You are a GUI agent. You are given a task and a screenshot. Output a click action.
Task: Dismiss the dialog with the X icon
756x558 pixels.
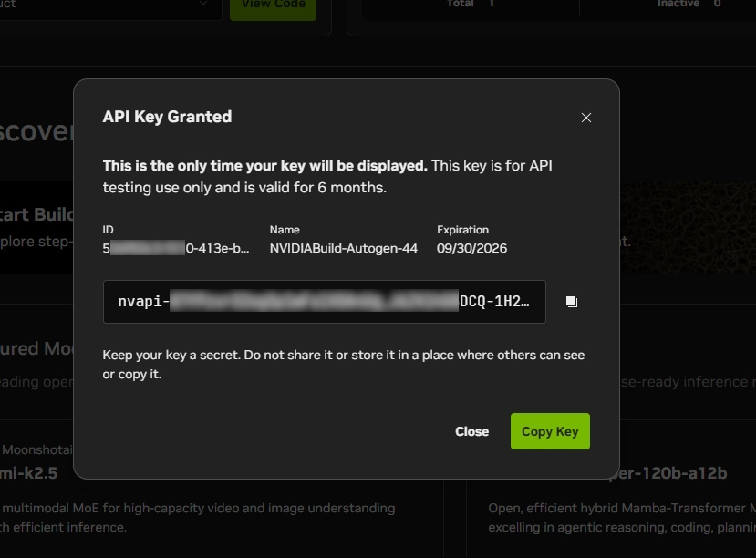coord(585,118)
